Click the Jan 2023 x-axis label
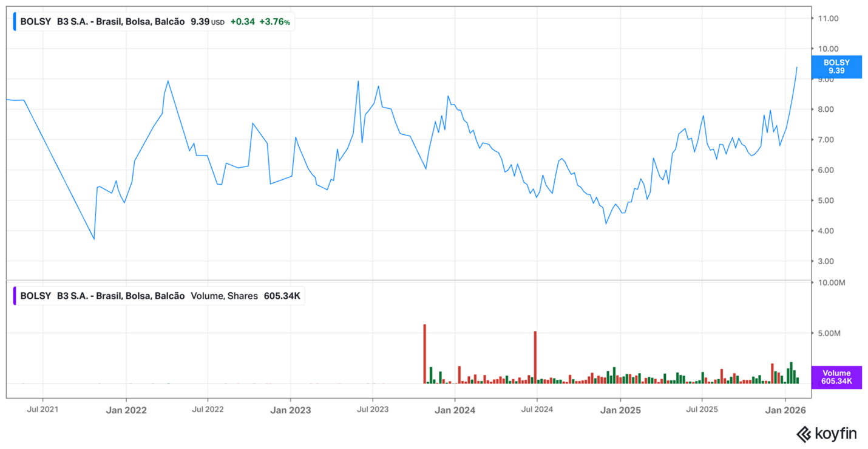 pyautogui.click(x=290, y=410)
